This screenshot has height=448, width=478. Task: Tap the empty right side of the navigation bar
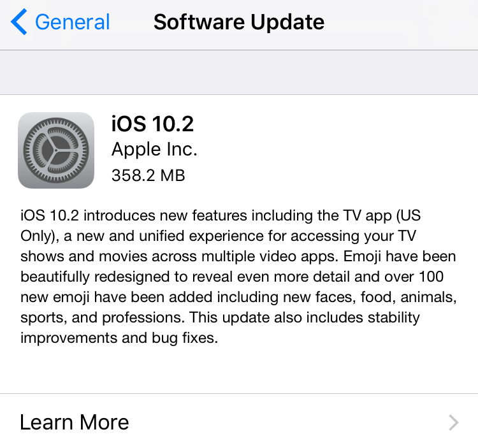(x=402, y=24)
